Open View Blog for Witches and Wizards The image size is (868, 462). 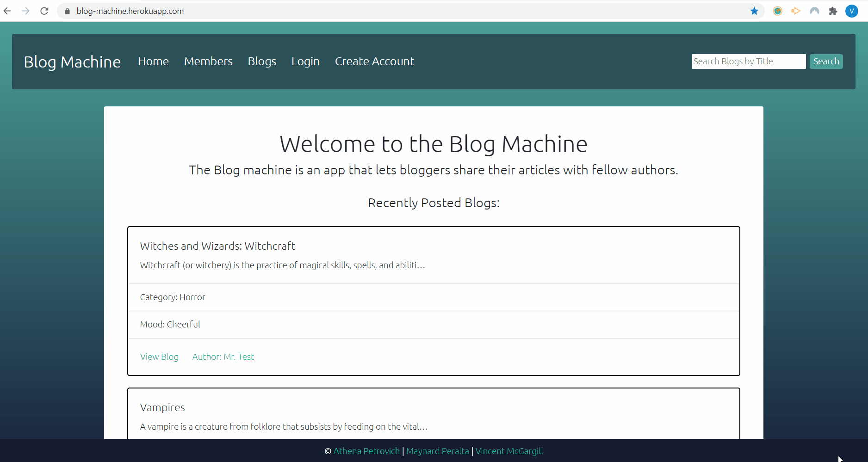tap(159, 357)
